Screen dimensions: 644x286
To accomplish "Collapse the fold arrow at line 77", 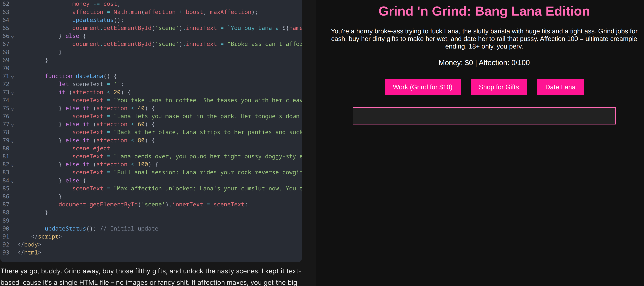I will tap(12, 125).
